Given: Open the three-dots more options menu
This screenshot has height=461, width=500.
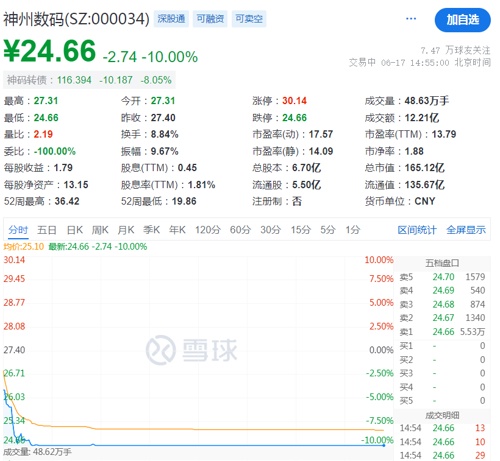Looking at the screenshot, I should click(411, 19).
